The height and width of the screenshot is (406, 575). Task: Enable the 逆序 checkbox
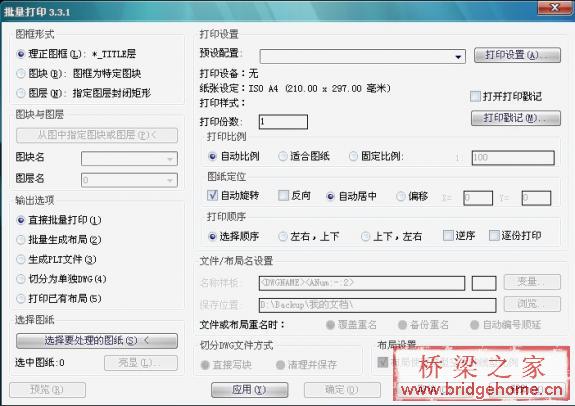point(448,235)
